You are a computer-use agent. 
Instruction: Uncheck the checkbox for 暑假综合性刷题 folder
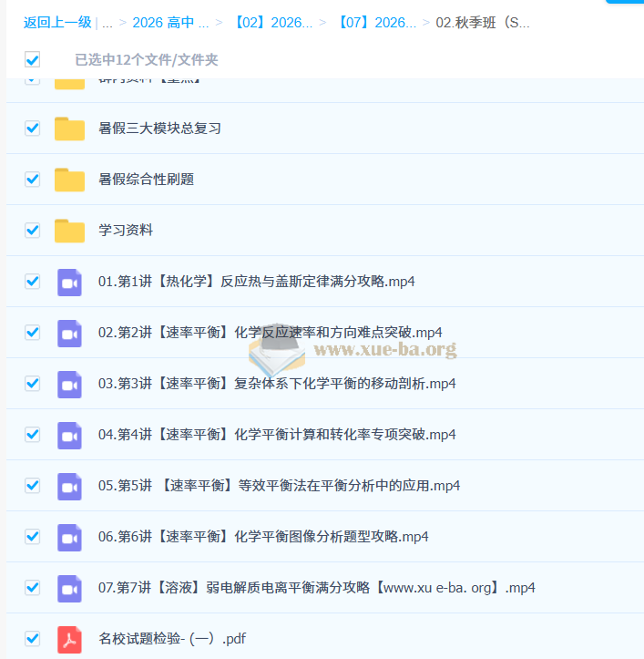pyautogui.click(x=33, y=180)
